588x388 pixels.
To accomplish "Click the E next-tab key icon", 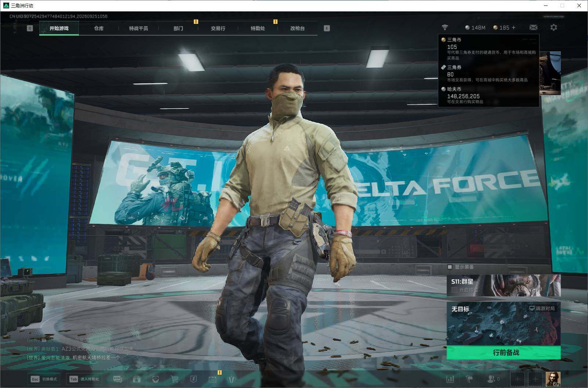I will click(327, 28).
